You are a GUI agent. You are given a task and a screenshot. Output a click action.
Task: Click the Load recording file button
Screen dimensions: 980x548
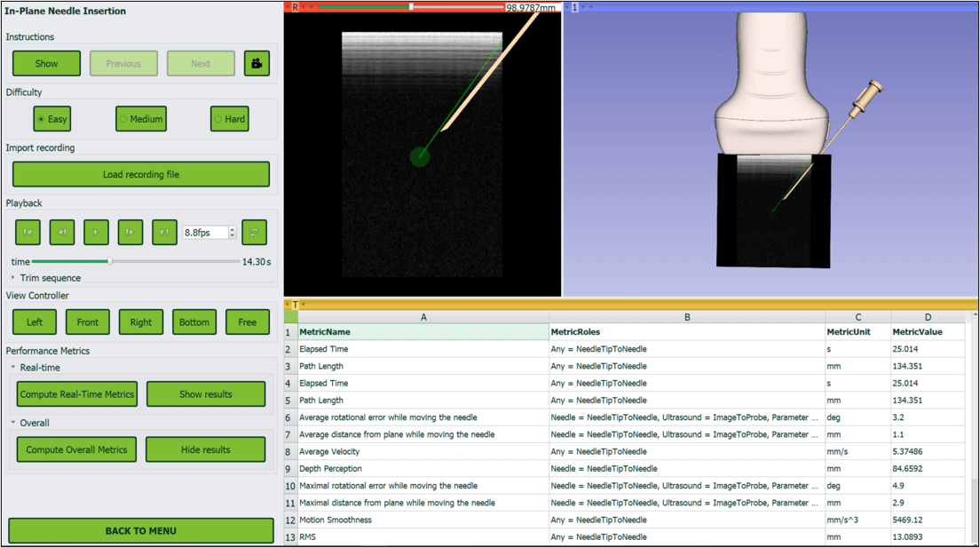coord(141,174)
